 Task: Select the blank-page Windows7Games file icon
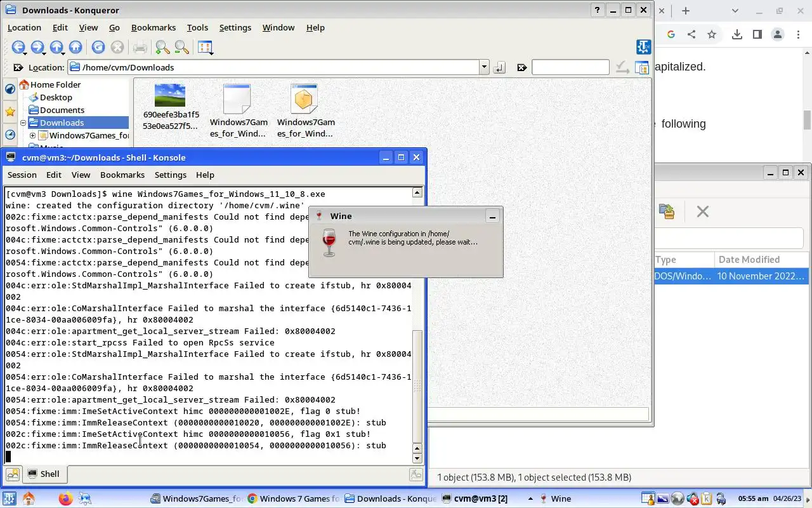point(237,99)
